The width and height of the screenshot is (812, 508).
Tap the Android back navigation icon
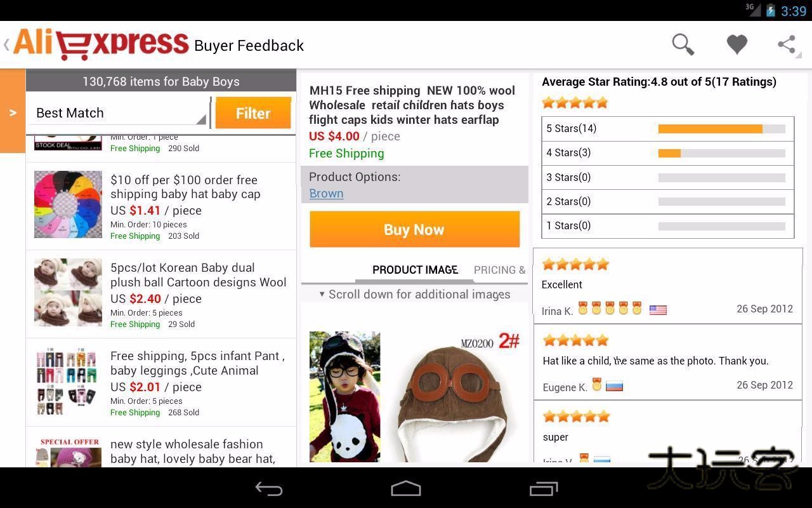pos(268,488)
